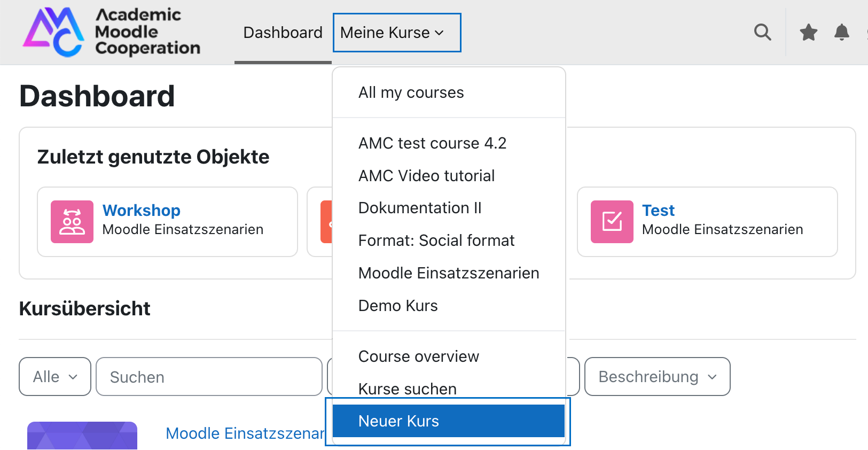Open the Dashboard navigation tab
Image resolution: width=868 pixels, height=450 pixels.
coord(283,33)
